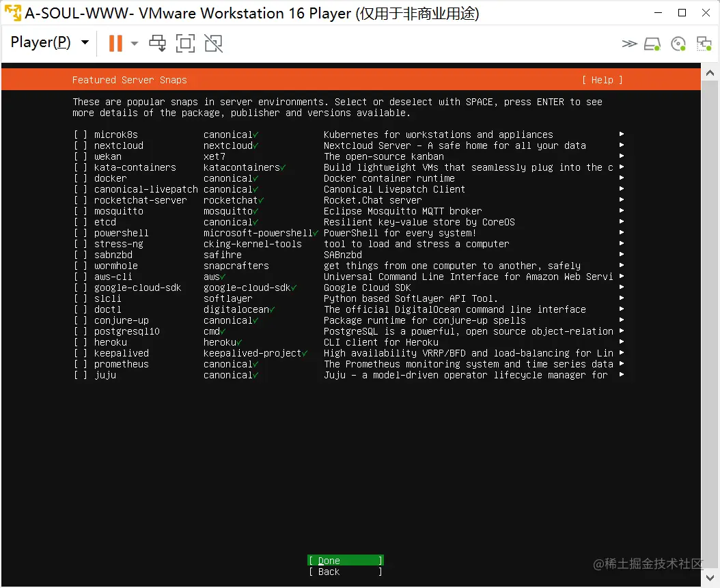This screenshot has width=720, height=588.
Task: Expand details arrow for nextcloud row
Action: pos(621,145)
